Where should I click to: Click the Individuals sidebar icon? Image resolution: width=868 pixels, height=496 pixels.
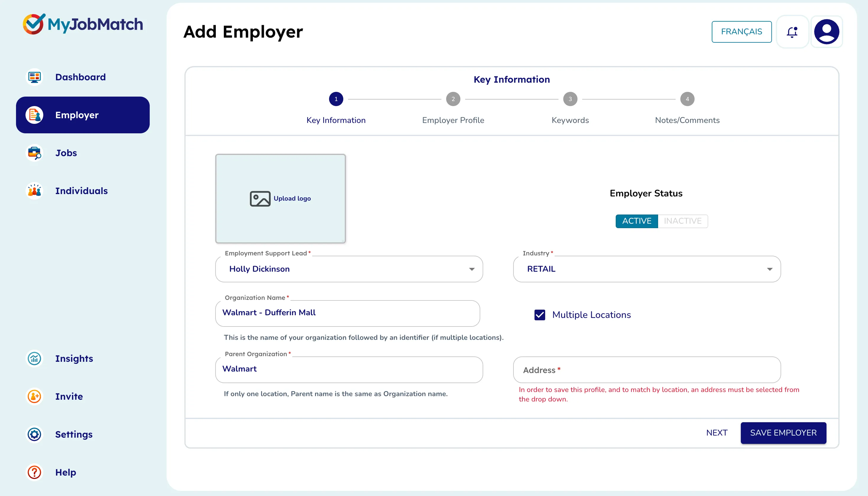[x=35, y=190]
